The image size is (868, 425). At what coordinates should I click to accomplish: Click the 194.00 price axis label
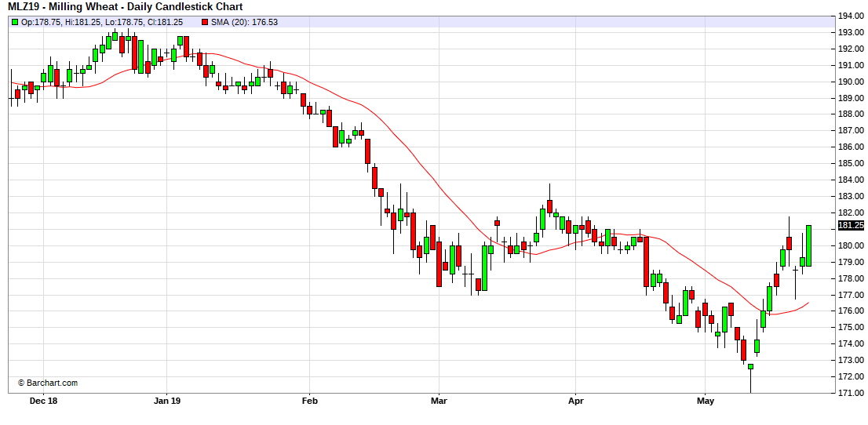click(x=851, y=16)
